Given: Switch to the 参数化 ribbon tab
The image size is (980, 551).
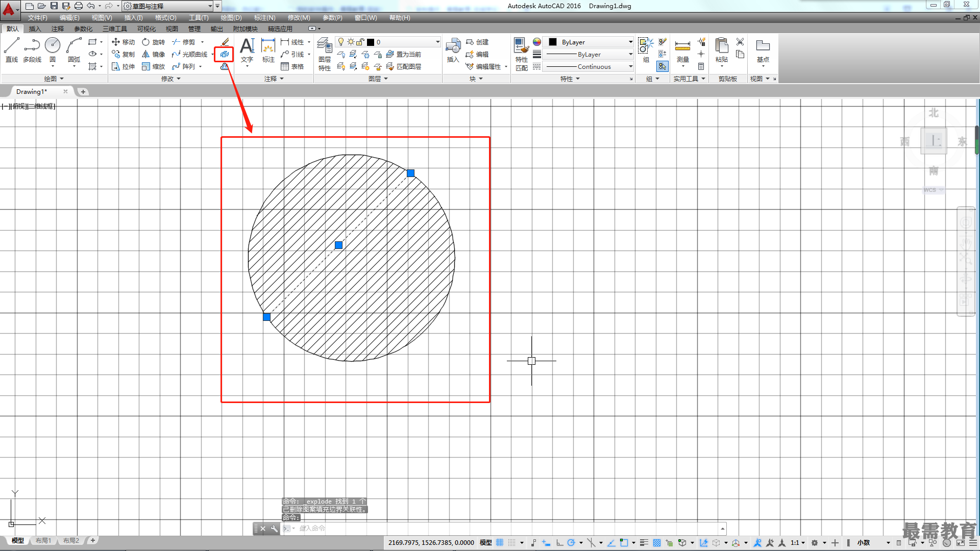Looking at the screenshot, I should click(83, 29).
